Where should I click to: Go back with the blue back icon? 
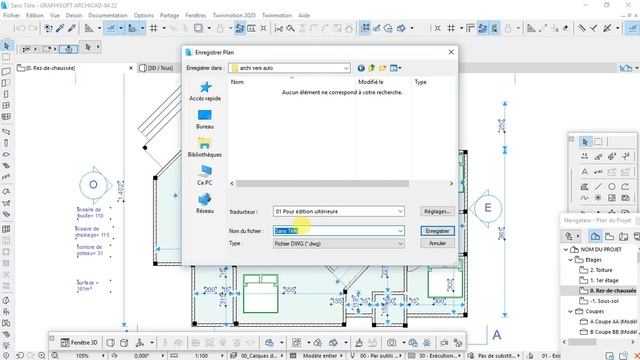click(x=361, y=68)
